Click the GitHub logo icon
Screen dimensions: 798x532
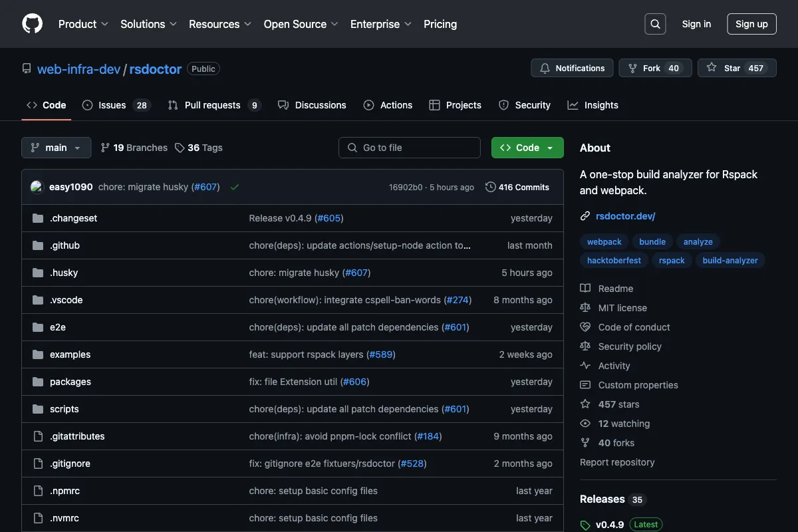(32, 24)
